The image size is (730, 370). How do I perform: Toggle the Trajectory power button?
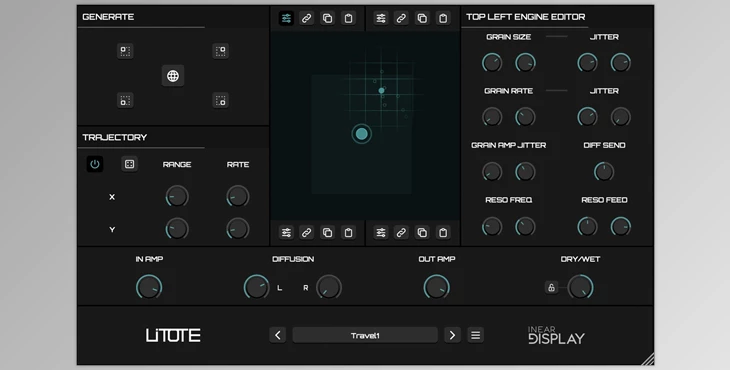point(95,164)
